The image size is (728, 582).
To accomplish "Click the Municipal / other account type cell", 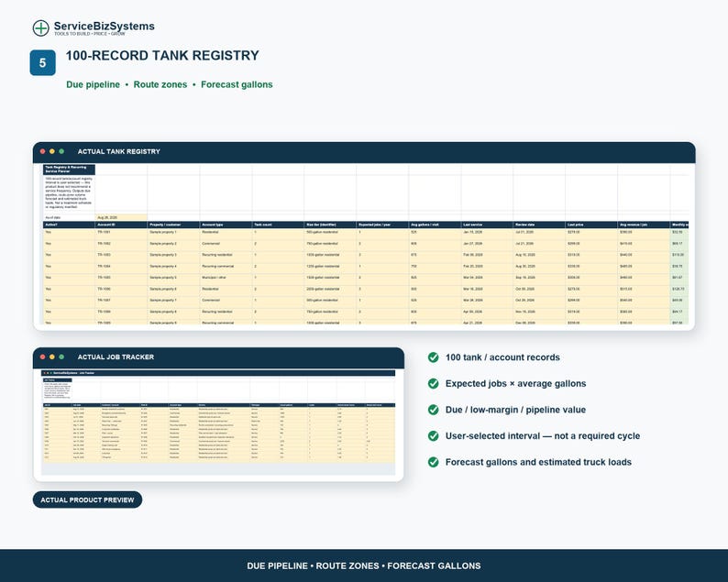I will click(226, 278).
